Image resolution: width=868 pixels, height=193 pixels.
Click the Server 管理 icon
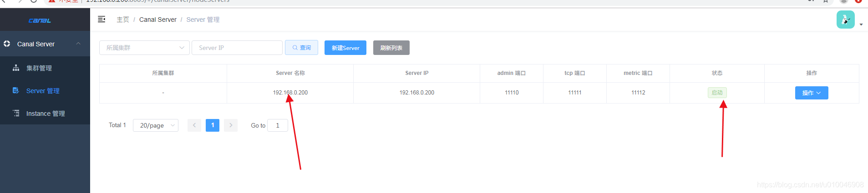[x=16, y=90]
